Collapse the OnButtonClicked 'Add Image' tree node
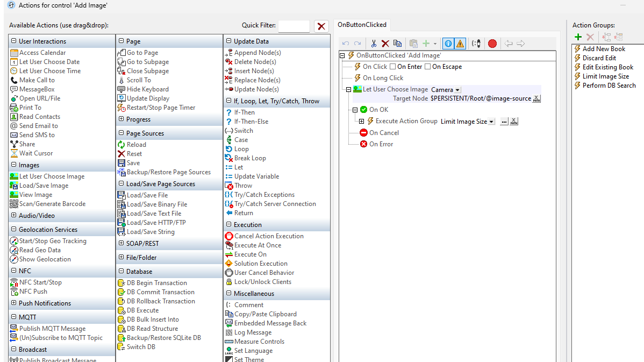Screen dimensions: 644x362 (x=342, y=55)
